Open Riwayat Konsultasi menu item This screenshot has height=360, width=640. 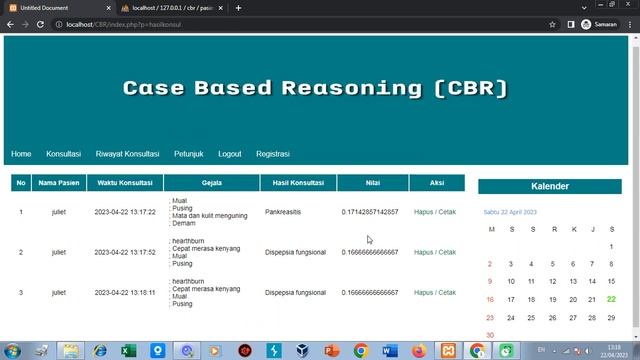127,154
